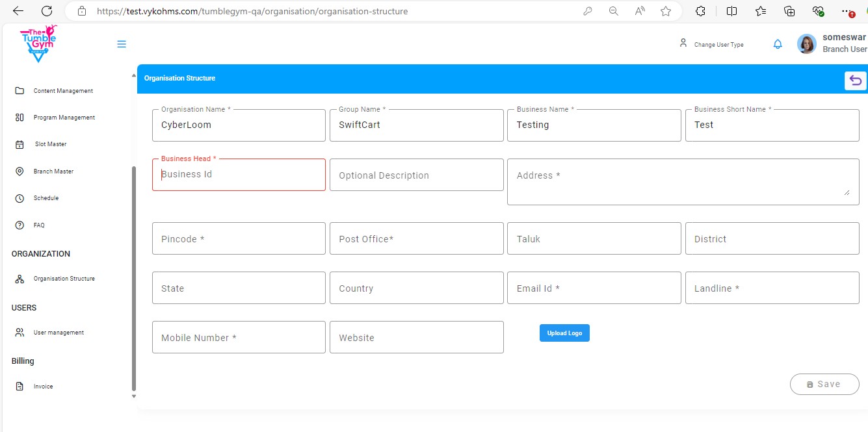Click the browser refresh icon
Viewport: 868px width, 432px height.
pos(47,11)
